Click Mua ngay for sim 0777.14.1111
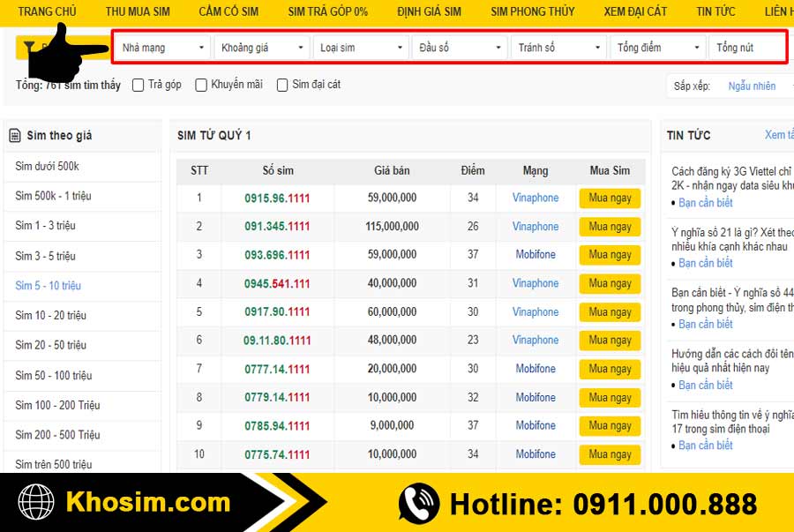794x532 pixels. point(610,369)
